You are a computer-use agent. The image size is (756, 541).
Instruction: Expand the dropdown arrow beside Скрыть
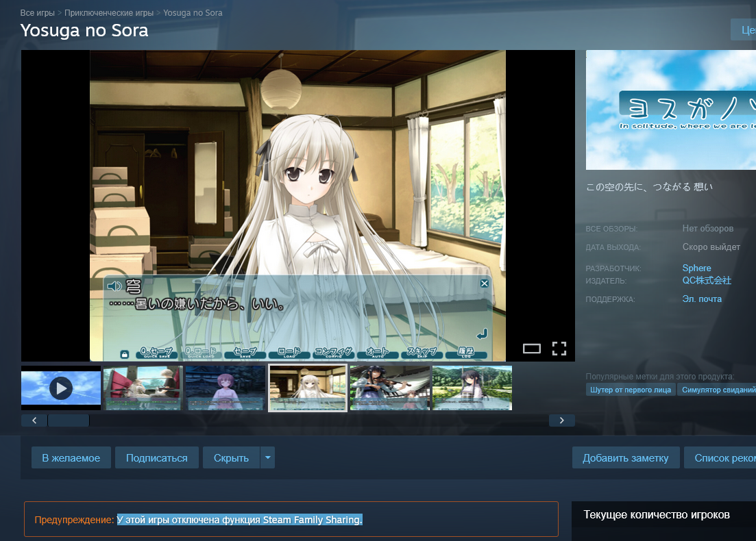tap(267, 457)
